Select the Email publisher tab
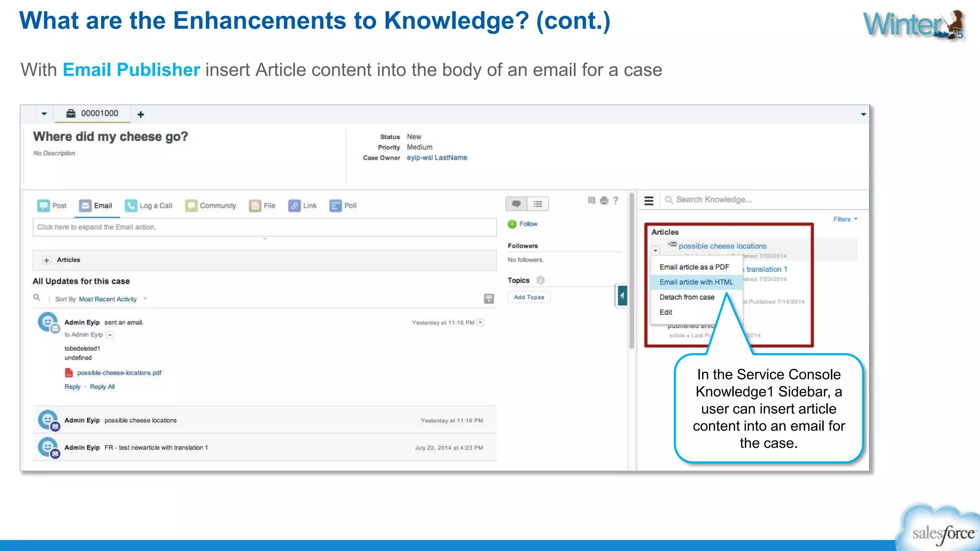 [96, 206]
